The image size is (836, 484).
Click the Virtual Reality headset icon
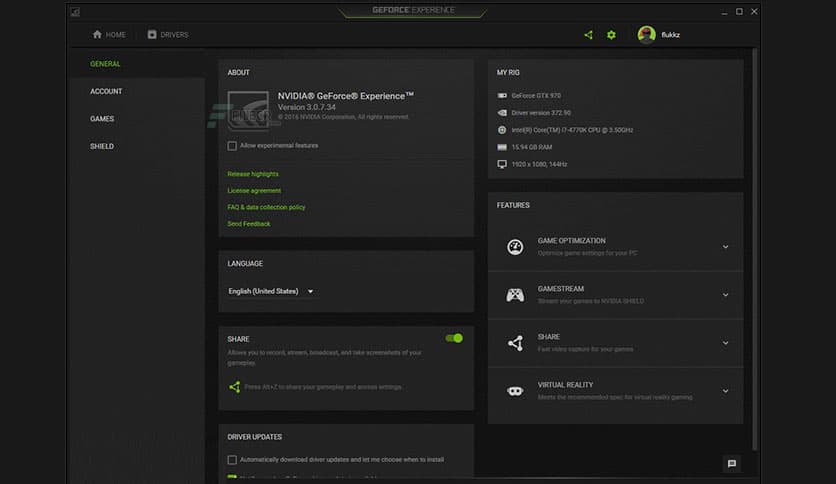[x=515, y=391]
